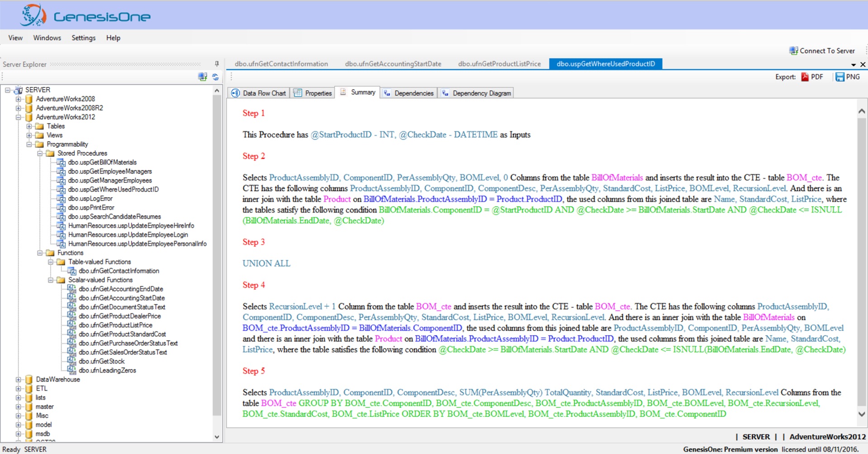Click the GenesisOne logo
The height and width of the screenshot is (454, 868).
click(x=85, y=16)
